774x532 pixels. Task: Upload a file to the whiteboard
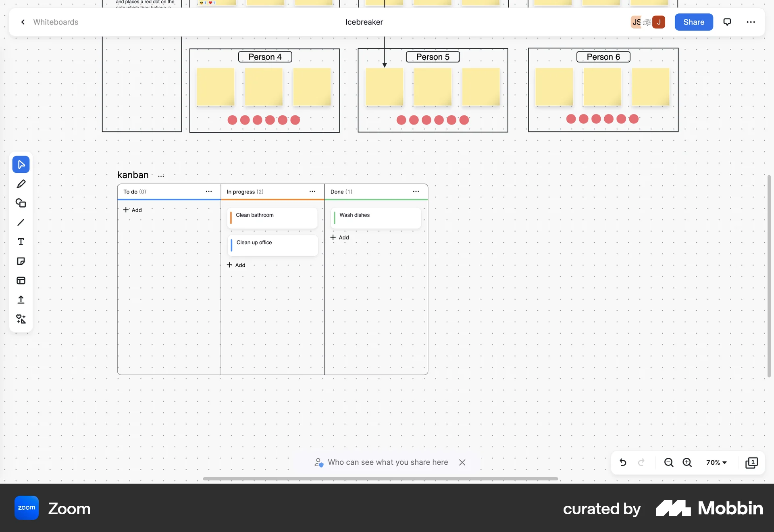[x=21, y=300]
